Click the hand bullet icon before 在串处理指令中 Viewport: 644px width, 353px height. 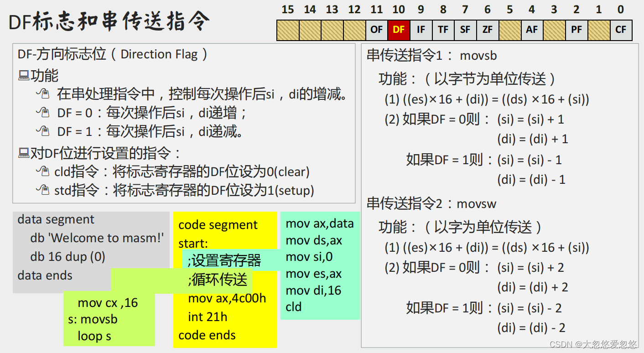pos(42,94)
